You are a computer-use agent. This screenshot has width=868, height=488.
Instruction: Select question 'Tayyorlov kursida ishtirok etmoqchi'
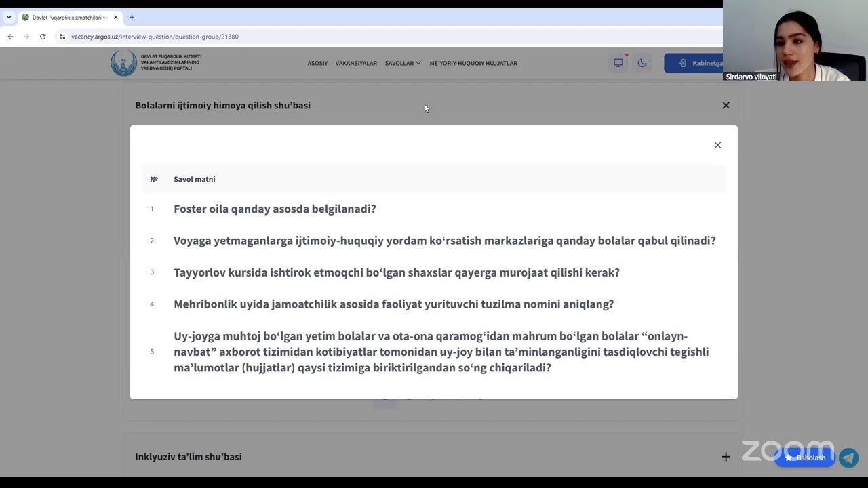click(397, 272)
